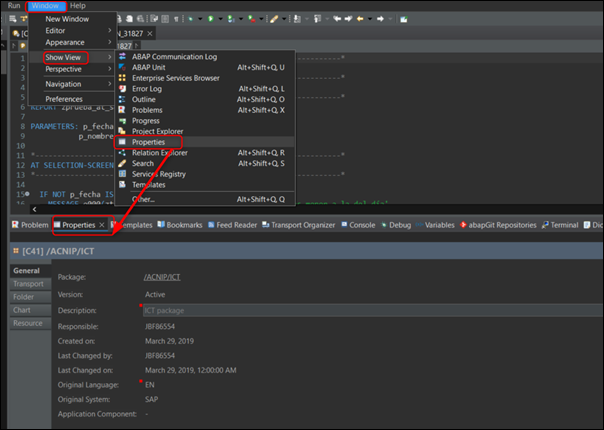
Task: Show the Templates view from submenu
Action: coord(205,185)
